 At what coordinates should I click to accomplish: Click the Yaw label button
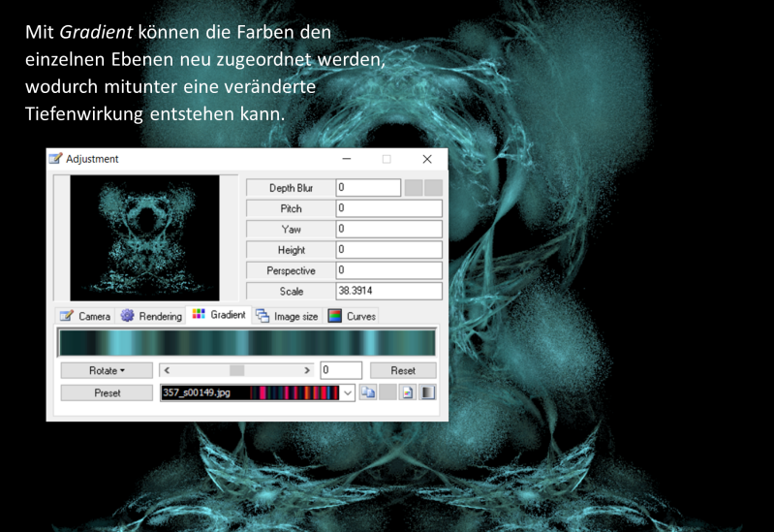point(291,230)
